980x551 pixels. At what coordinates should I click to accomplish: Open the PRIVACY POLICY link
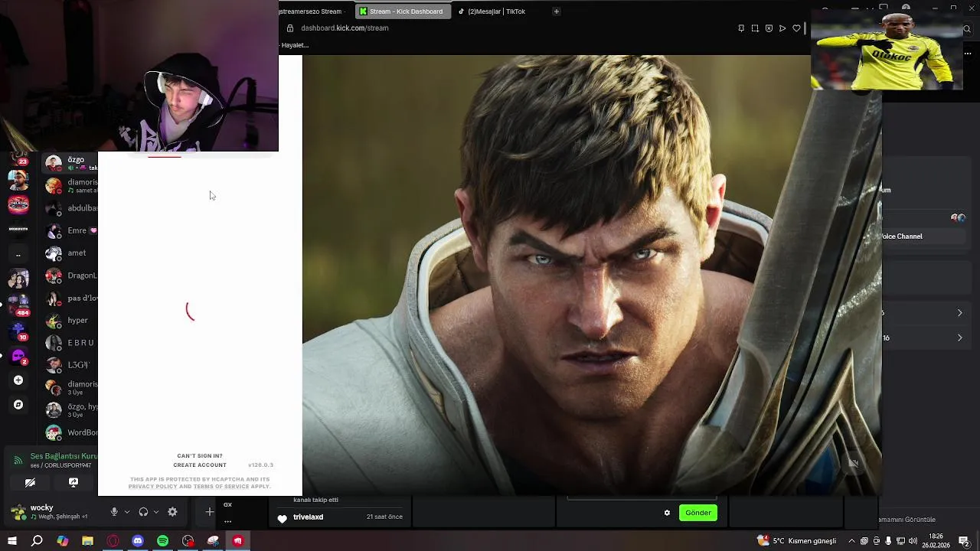coord(152,487)
